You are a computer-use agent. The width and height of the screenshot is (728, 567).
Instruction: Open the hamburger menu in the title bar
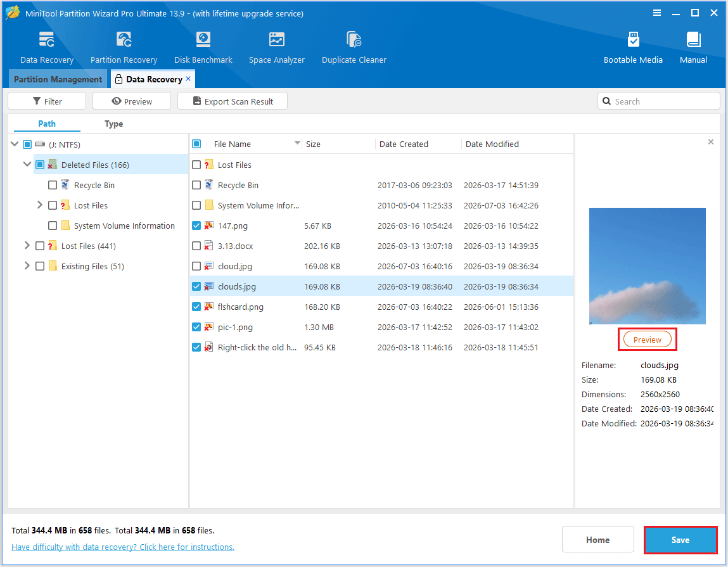657,13
